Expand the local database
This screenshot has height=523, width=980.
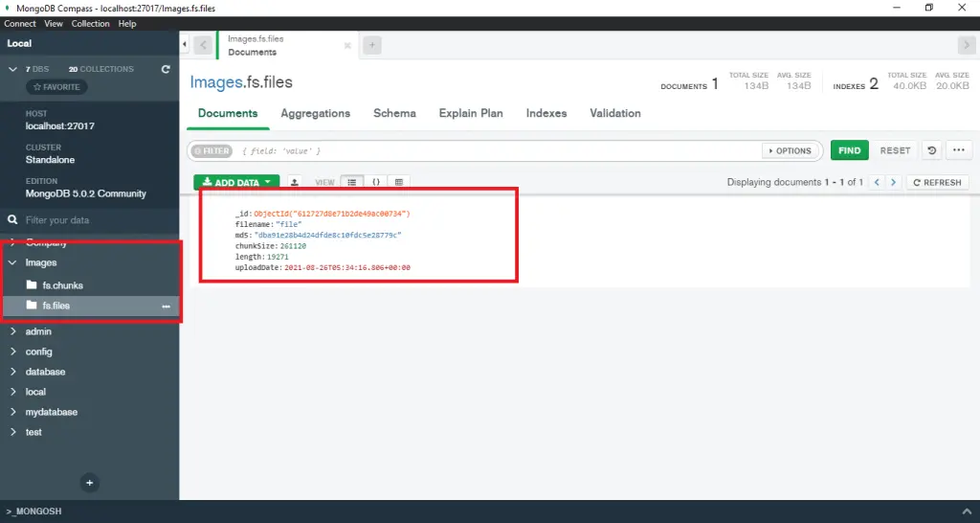[12, 392]
